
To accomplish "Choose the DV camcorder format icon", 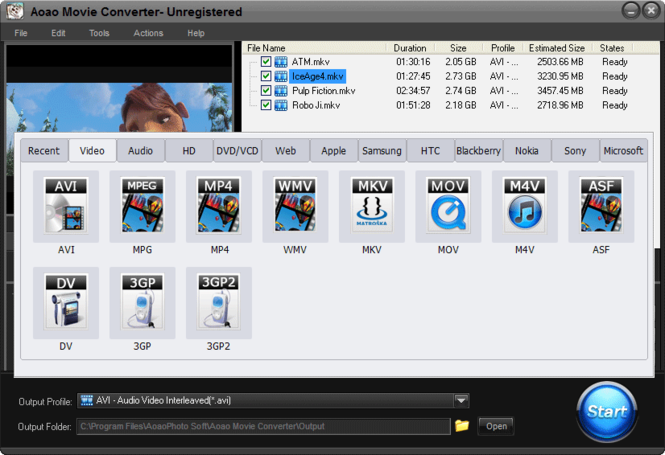I will click(x=66, y=303).
